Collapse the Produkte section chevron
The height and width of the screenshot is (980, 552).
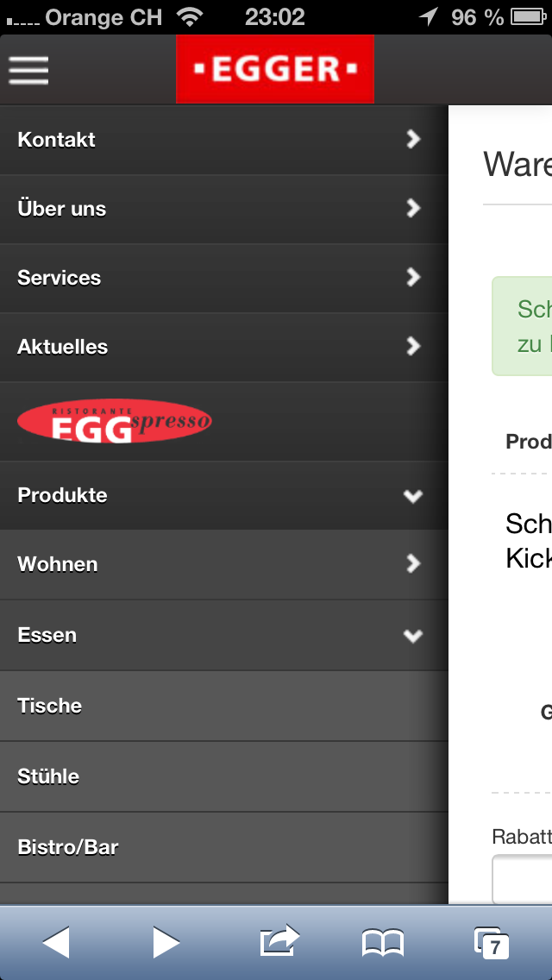pyautogui.click(x=413, y=496)
